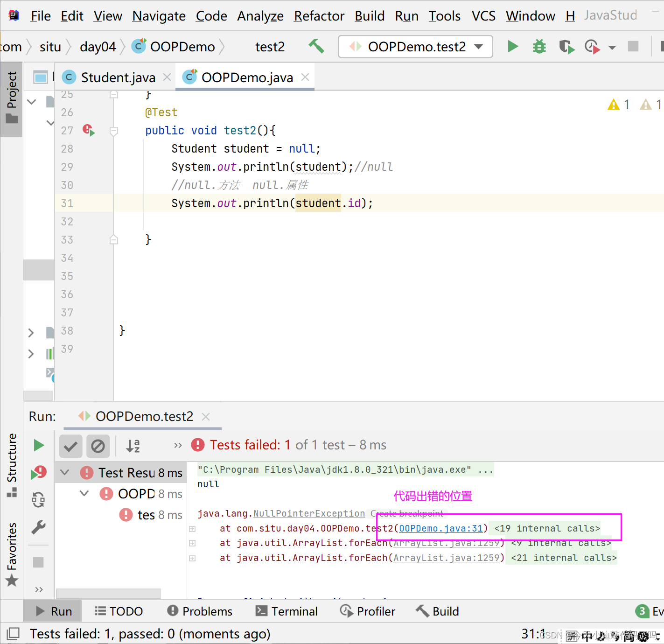Click the OOPDemo.java:31 stack trace link
Viewport: 664px width, 644px height.
click(x=441, y=528)
